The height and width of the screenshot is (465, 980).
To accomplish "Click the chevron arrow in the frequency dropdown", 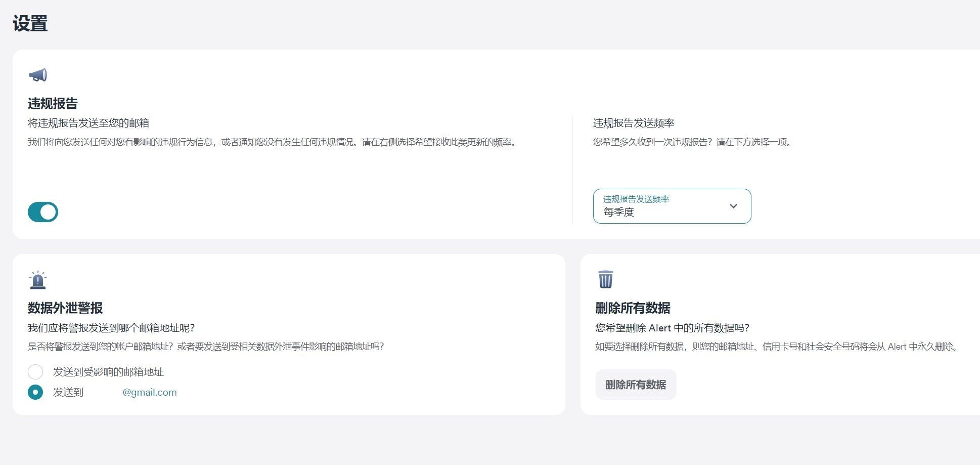I will click(x=733, y=206).
